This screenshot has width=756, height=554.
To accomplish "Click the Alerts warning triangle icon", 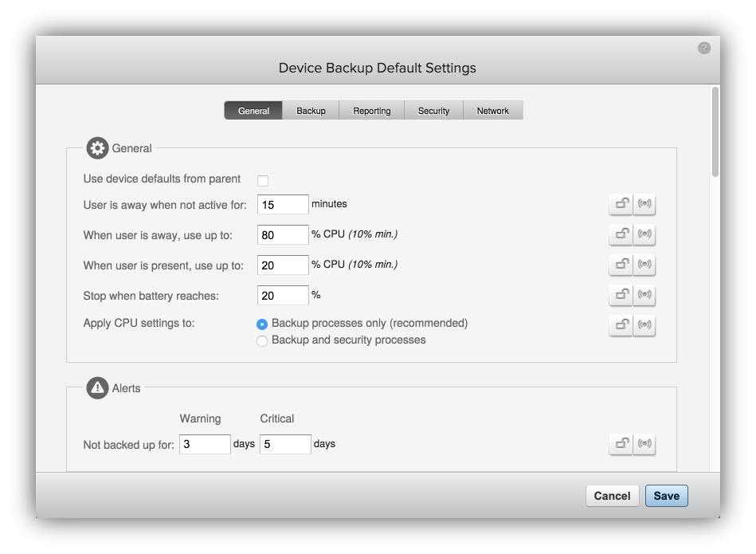I will 96,388.
